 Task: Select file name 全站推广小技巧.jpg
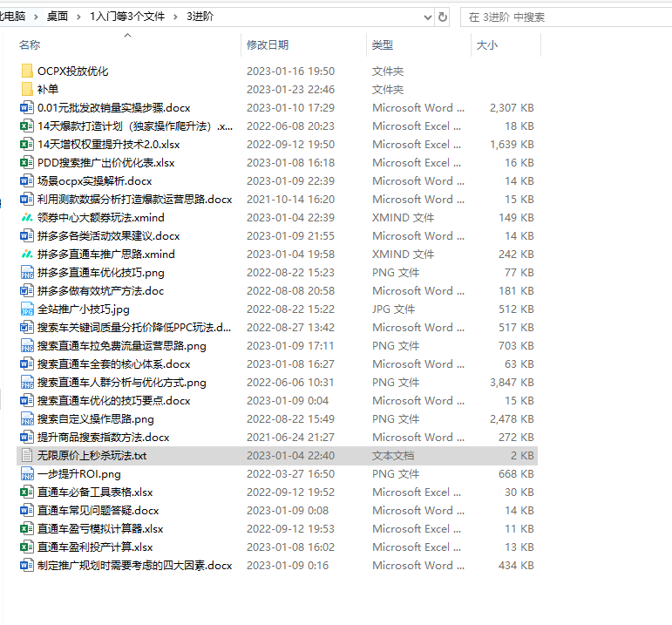pyautogui.click(x=83, y=309)
